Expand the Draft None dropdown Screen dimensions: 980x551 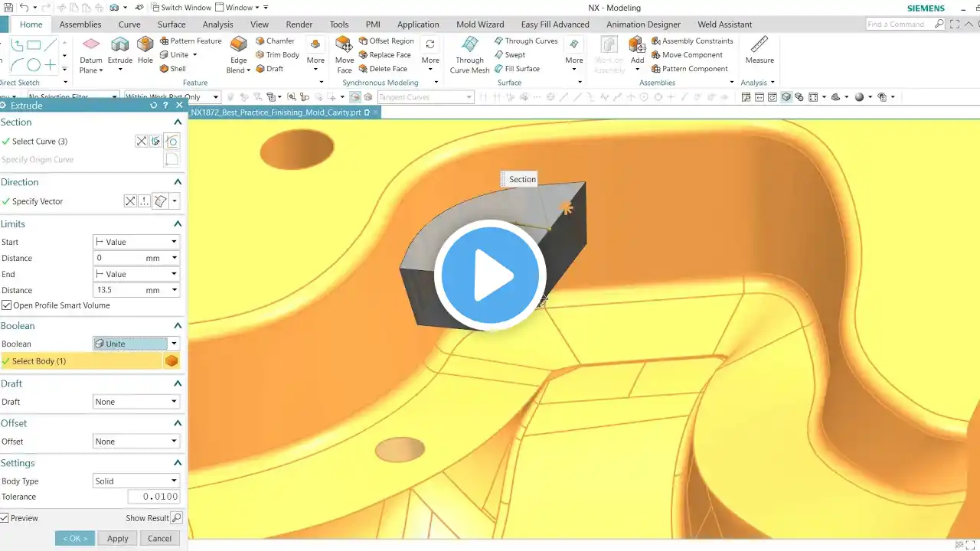click(x=136, y=402)
